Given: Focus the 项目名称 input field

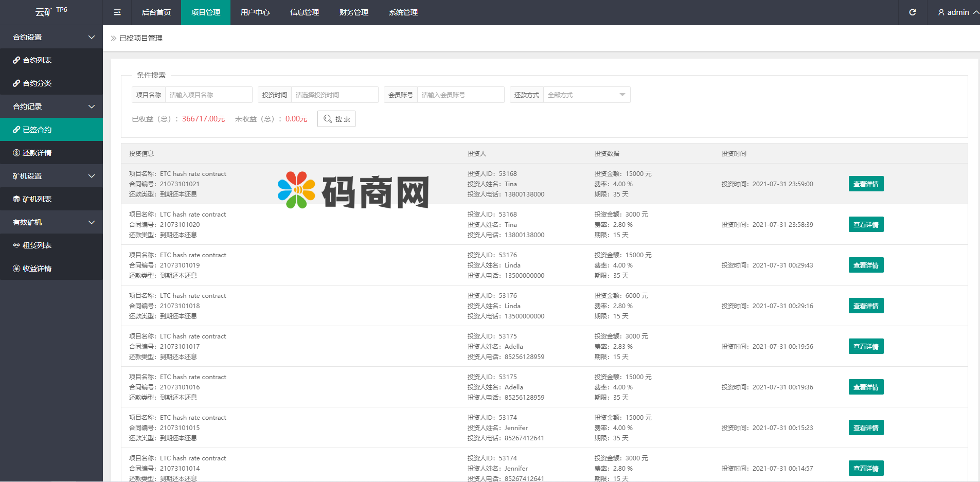Looking at the screenshot, I should [208, 95].
